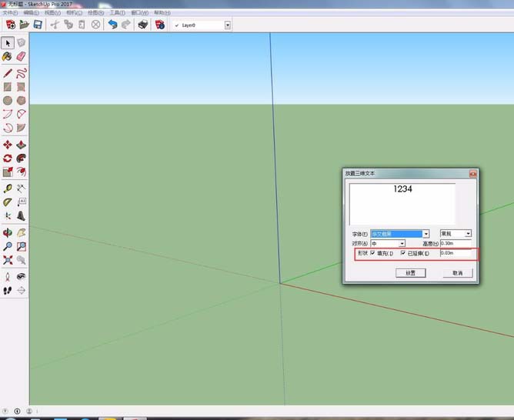Click the 高度 height field 0.30m

coord(456,243)
